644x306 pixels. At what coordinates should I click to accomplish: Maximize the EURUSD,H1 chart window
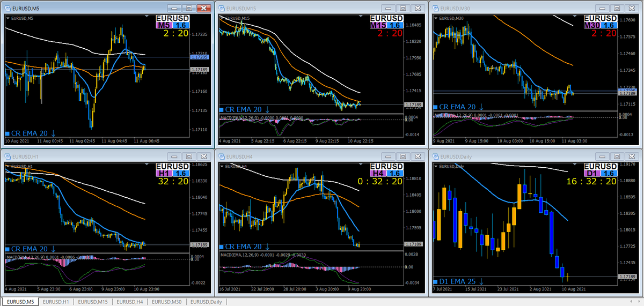coord(189,156)
